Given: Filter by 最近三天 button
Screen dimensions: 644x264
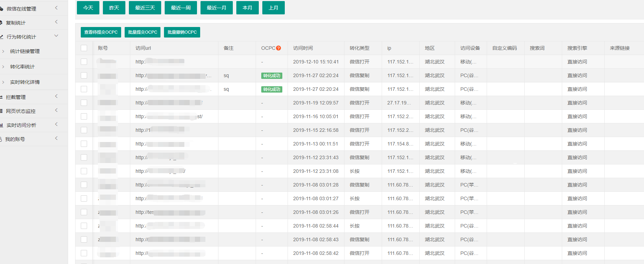Looking at the screenshot, I should (x=145, y=8).
